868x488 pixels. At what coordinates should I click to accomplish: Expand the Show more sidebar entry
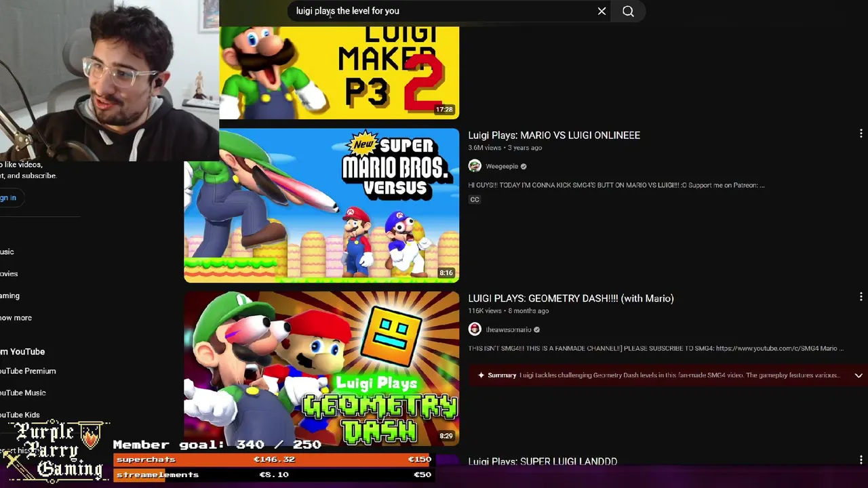pos(16,318)
